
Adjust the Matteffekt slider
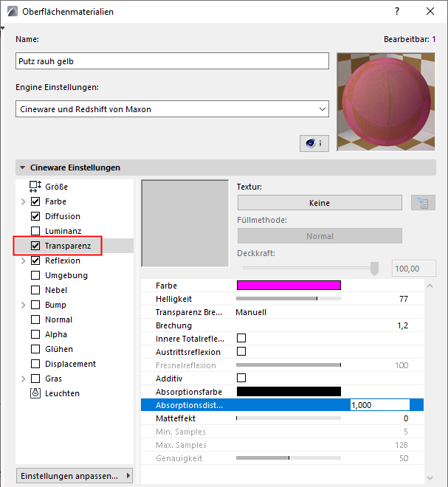coord(289,418)
